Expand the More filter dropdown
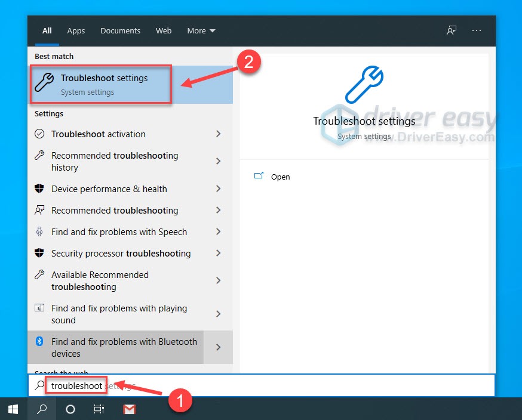Image resolution: width=522 pixels, height=420 pixels. pos(201,30)
